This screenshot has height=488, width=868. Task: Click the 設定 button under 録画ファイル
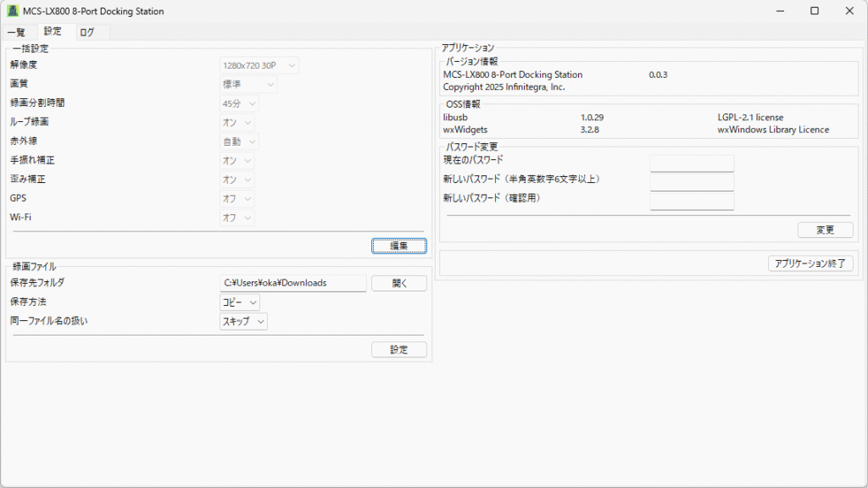(398, 350)
